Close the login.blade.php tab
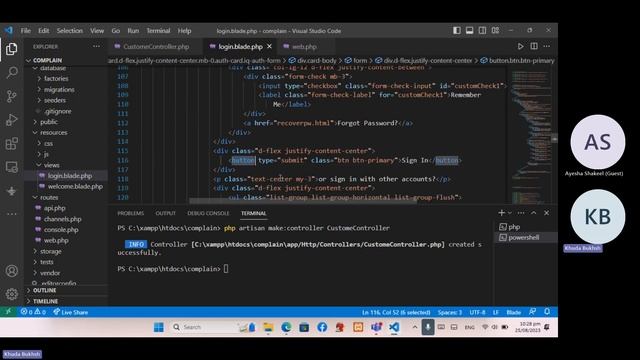Screen dimensions: 640x360 coord(269,47)
